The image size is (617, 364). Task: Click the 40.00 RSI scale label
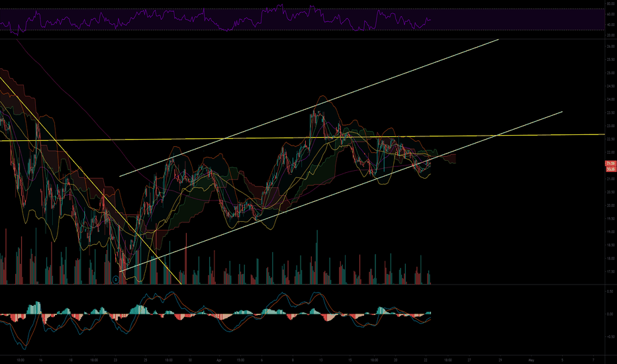pyautogui.click(x=610, y=24)
